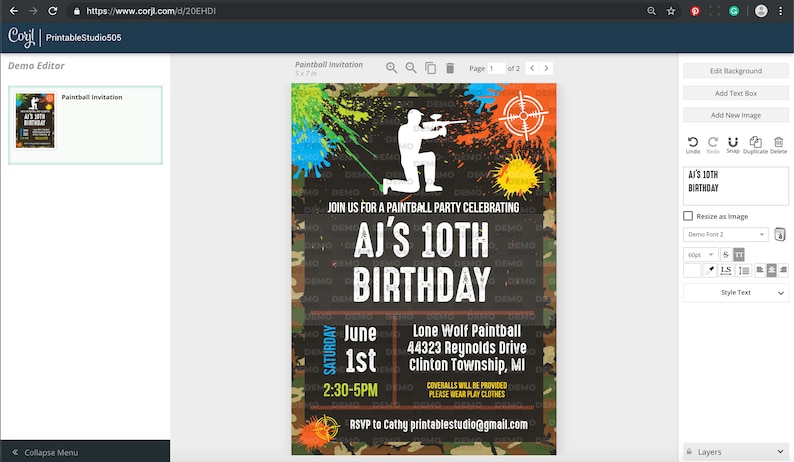Toggle strikethrough text style
This screenshot has height=462, width=794.
point(726,254)
